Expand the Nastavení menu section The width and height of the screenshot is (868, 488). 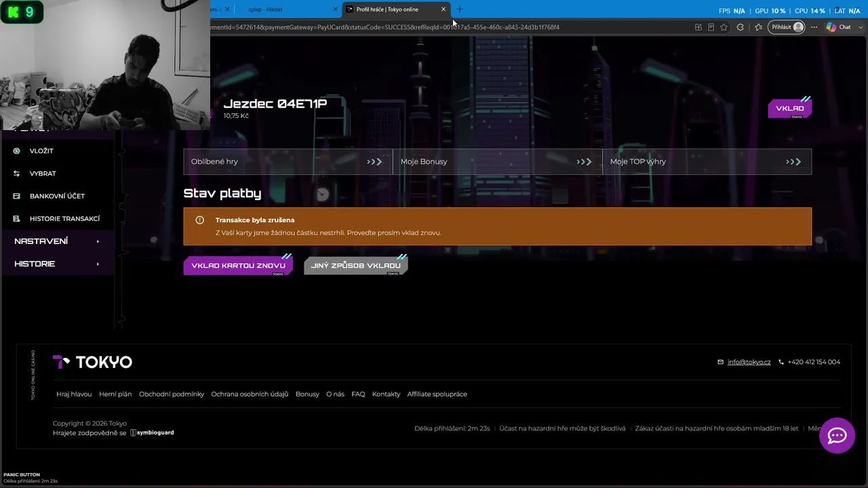[57, 241]
